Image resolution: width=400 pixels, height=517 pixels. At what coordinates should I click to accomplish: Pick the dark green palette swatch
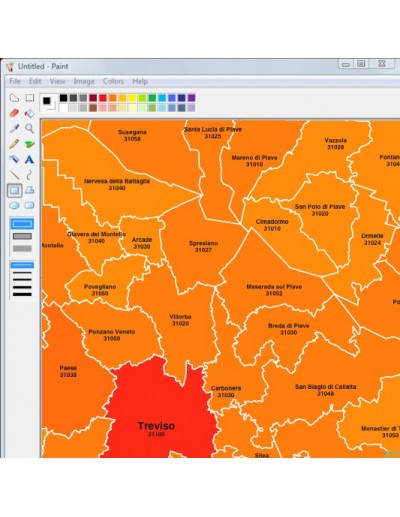(x=152, y=98)
